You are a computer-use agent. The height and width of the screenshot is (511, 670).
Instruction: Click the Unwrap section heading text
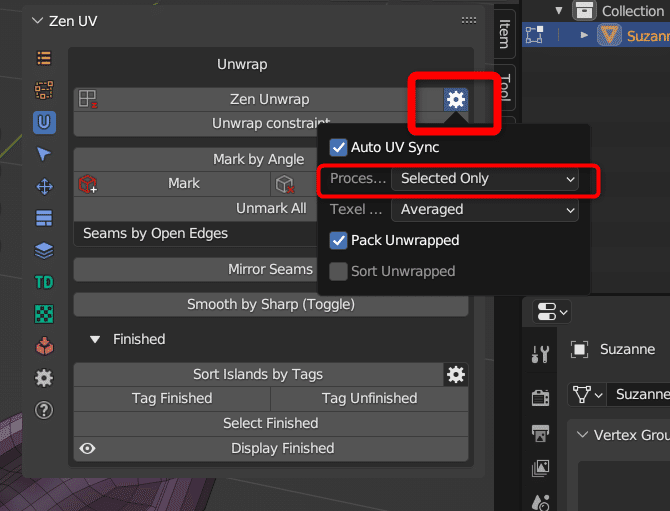coord(242,65)
